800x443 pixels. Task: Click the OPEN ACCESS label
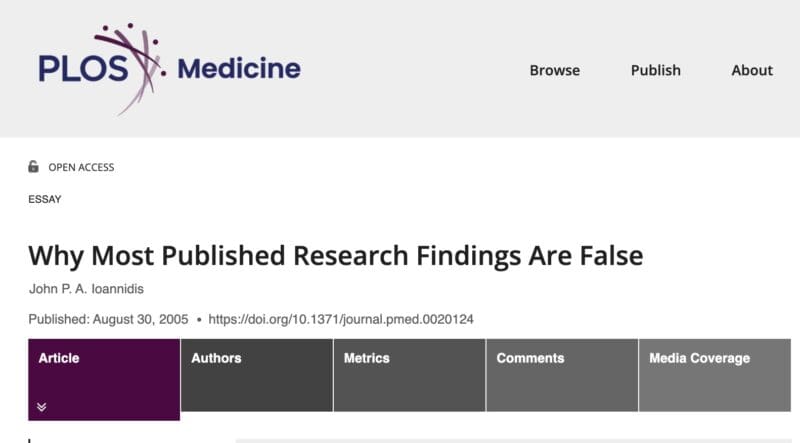click(x=81, y=167)
